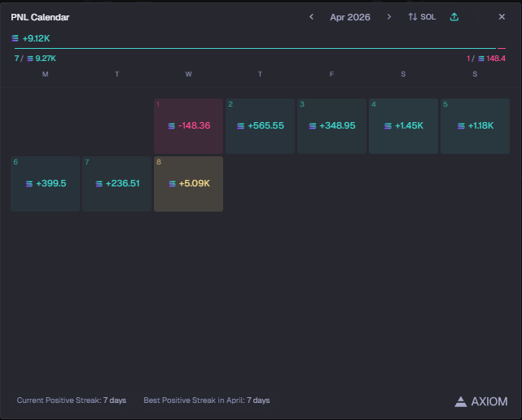The image size is (522, 420).
Task: Click the AXIOM logo
Action: (481, 402)
